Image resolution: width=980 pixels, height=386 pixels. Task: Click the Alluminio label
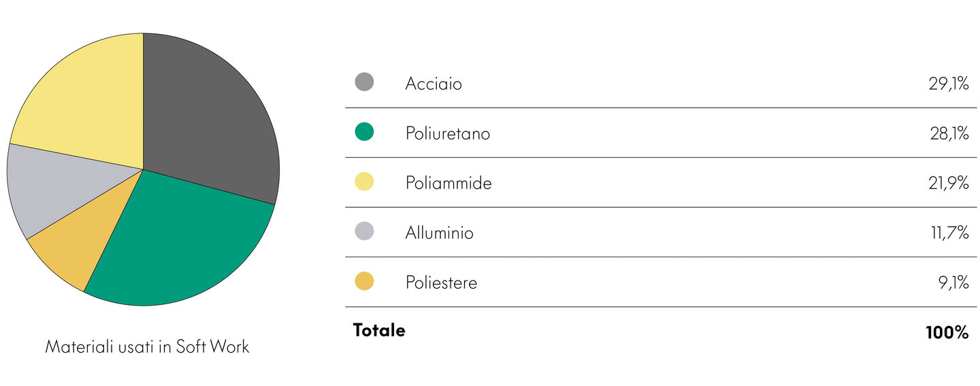pos(439,233)
